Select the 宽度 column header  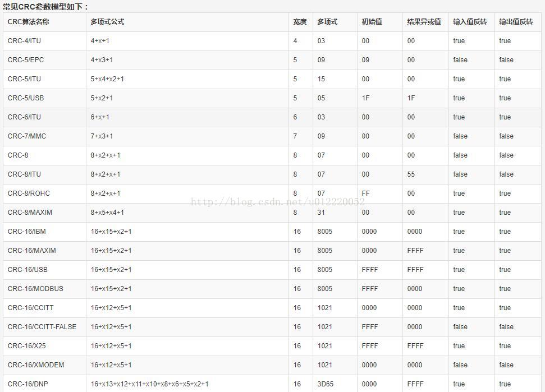pyautogui.click(x=300, y=22)
